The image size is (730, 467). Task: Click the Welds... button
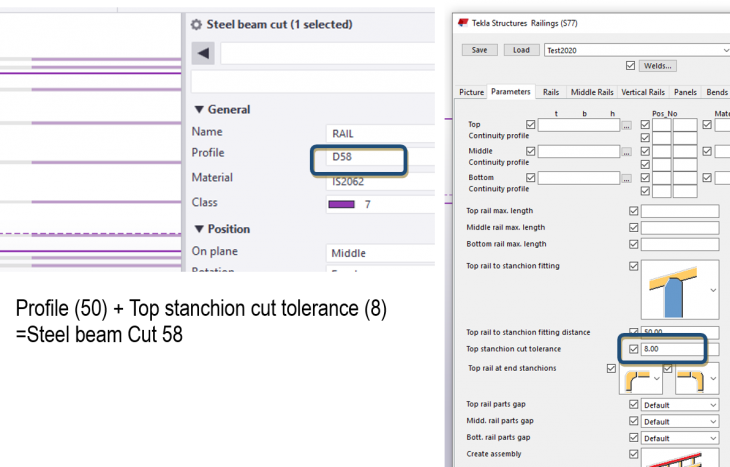(x=657, y=66)
